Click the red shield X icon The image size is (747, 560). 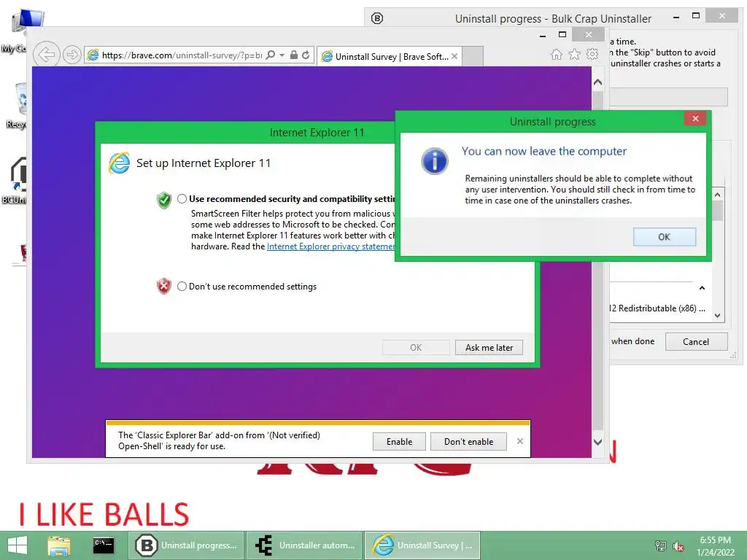(164, 286)
